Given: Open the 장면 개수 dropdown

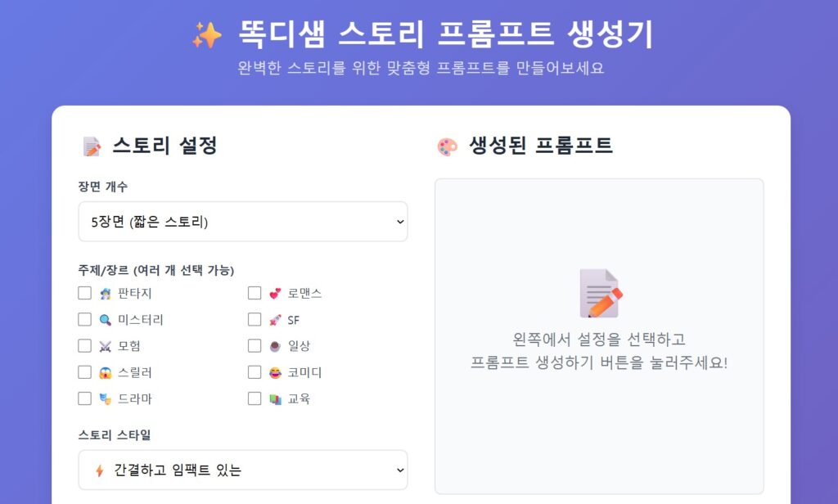Looking at the screenshot, I should pyautogui.click(x=242, y=222).
